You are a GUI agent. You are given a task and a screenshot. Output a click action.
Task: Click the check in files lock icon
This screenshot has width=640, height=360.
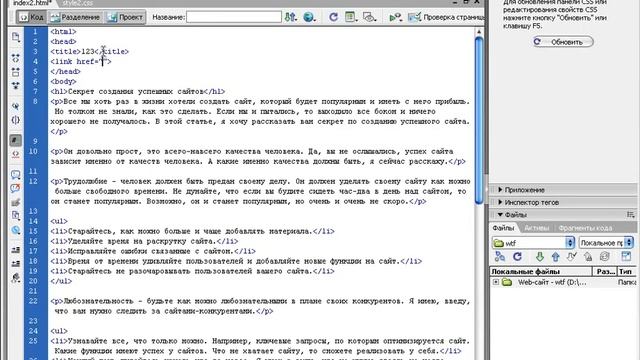588,257
